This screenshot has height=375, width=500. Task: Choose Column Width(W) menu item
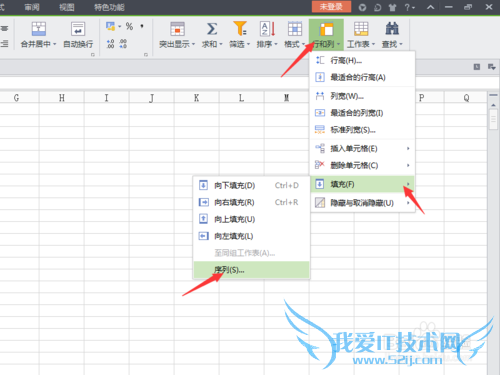[x=362, y=96]
